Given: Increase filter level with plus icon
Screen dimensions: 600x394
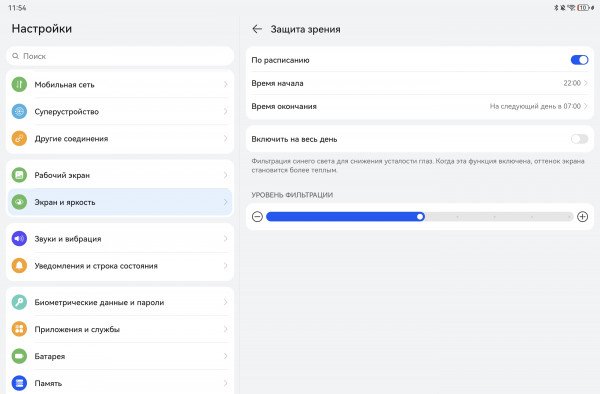Looking at the screenshot, I should tap(582, 217).
